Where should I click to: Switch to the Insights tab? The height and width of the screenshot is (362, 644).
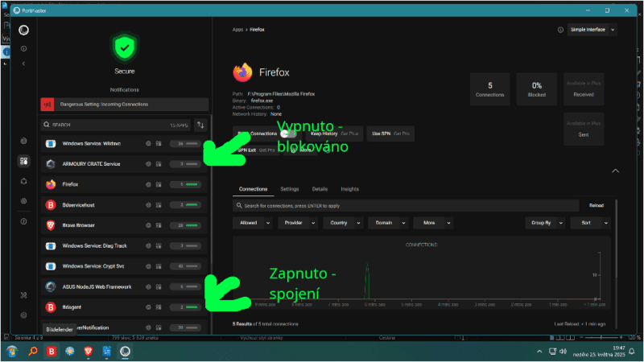coord(349,189)
